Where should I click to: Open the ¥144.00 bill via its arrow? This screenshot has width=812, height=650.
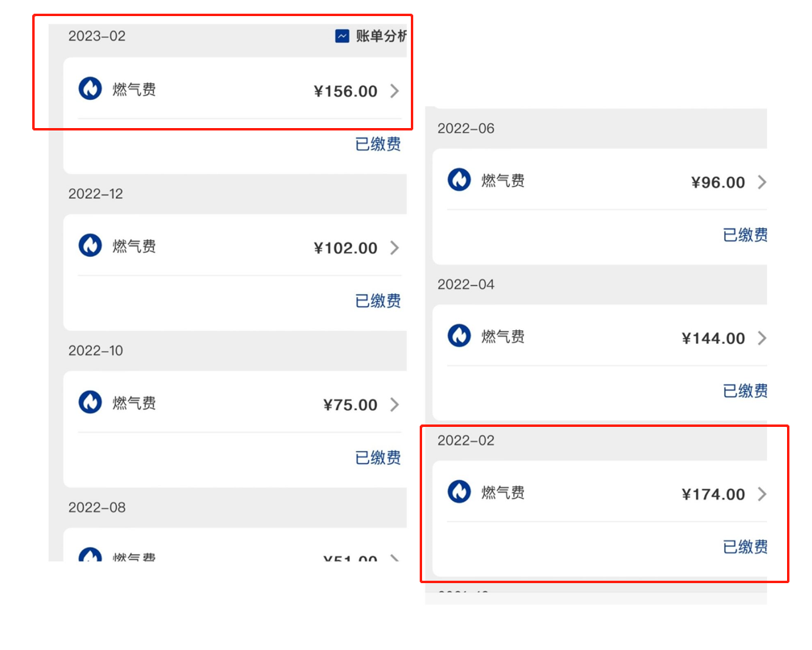[x=762, y=338]
